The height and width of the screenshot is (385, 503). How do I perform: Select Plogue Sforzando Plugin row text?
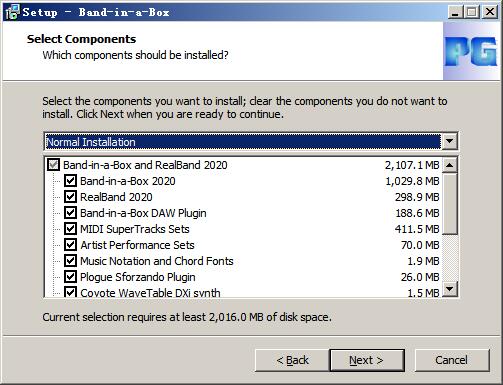tap(138, 277)
